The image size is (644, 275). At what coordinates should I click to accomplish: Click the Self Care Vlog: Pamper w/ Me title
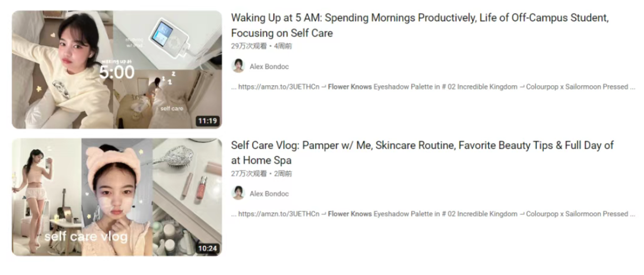(x=422, y=152)
